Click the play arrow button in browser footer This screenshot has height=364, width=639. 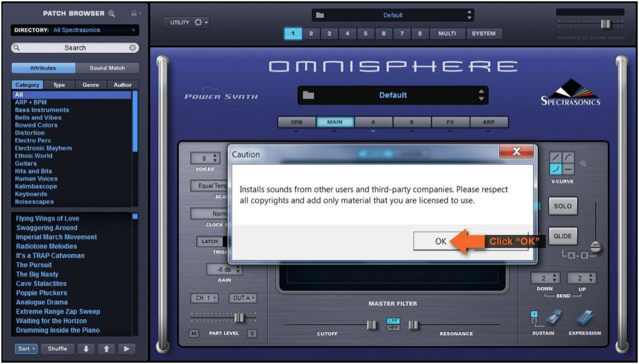tap(126, 349)
